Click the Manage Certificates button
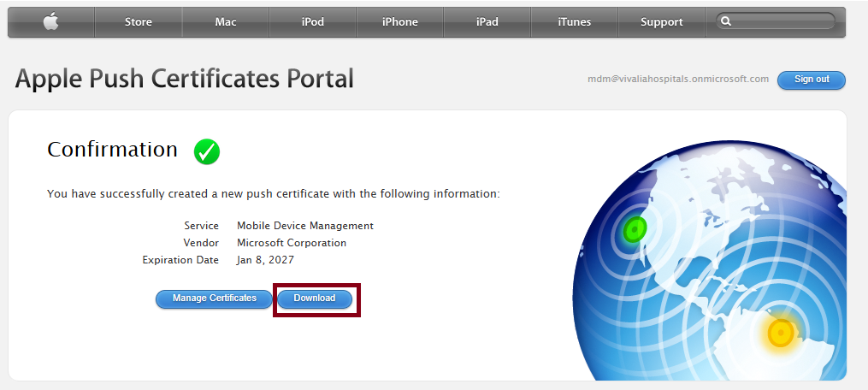The width and height of the screenshot is (868, 390). point(215,298)
